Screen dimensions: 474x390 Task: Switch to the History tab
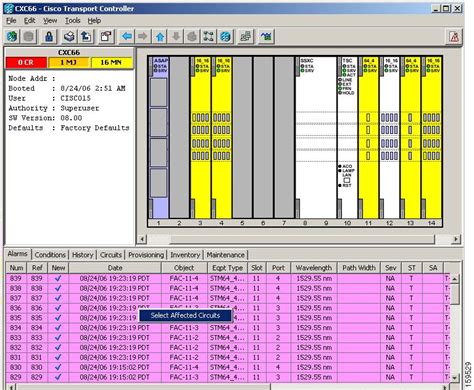83,255
